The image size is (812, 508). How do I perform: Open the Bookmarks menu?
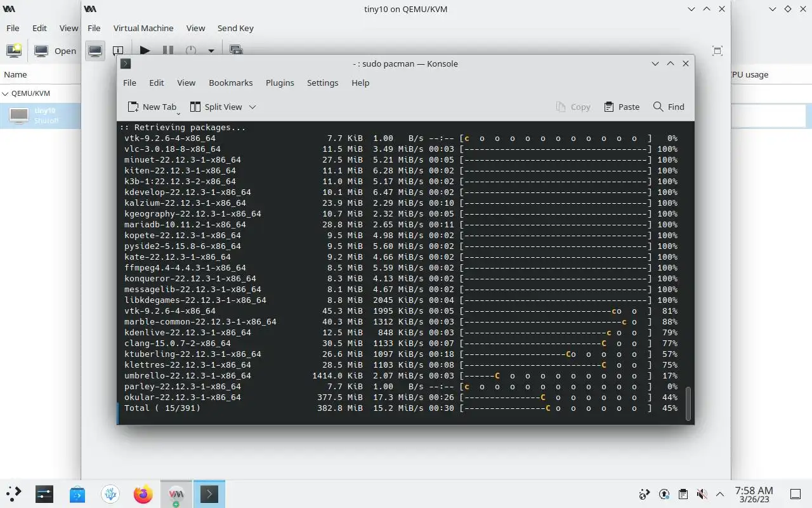[231, 83]
